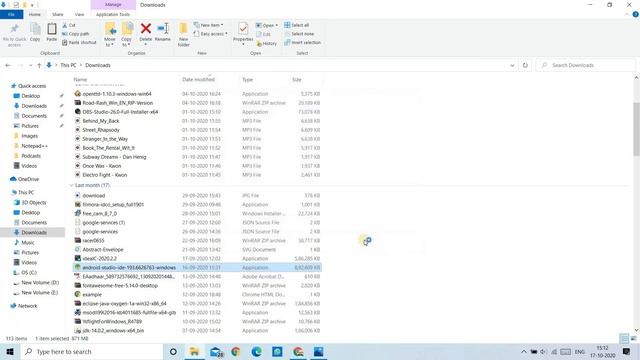Open the ribbon Help question icon
The height and width of the screenshot is (360, 640).
click(x=635, y=14)
